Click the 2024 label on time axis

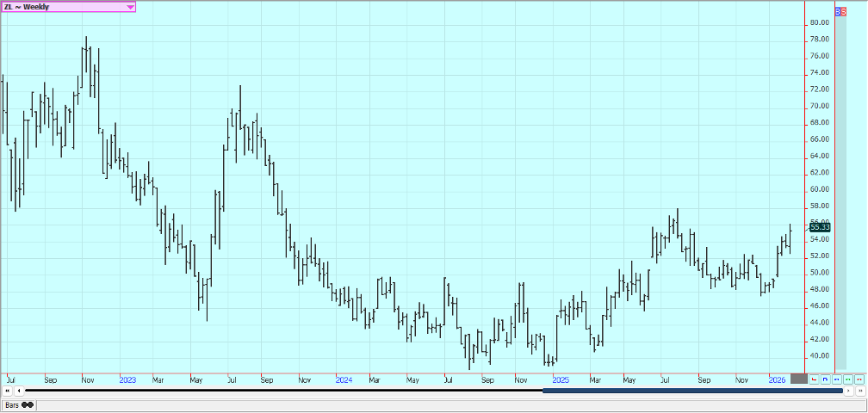pos(344,379)
